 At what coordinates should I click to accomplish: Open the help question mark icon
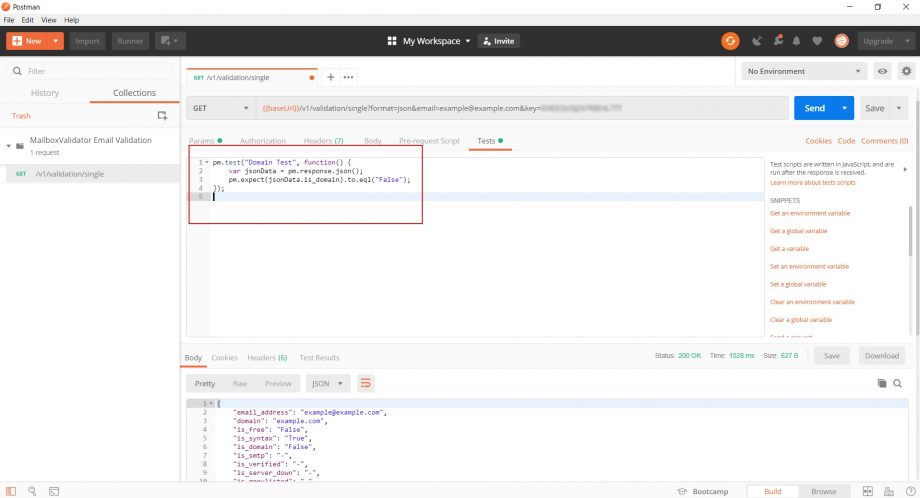(910, 491)
